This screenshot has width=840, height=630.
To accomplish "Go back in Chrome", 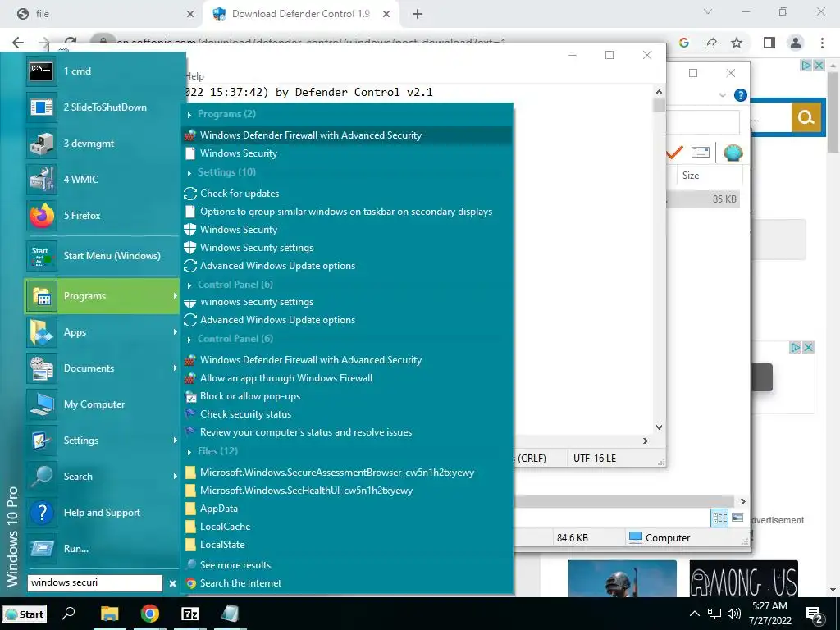I will click(x=18, y=43).
